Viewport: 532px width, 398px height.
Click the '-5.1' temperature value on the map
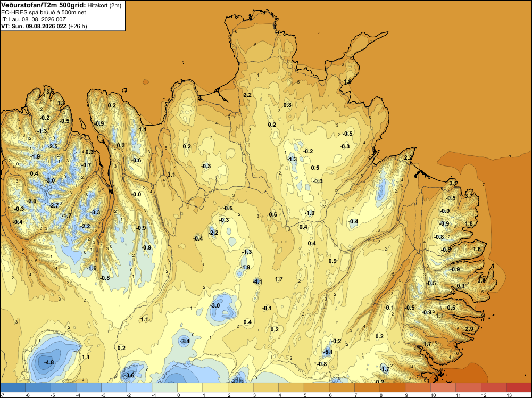pyautogui.click(x=328, y=352)
